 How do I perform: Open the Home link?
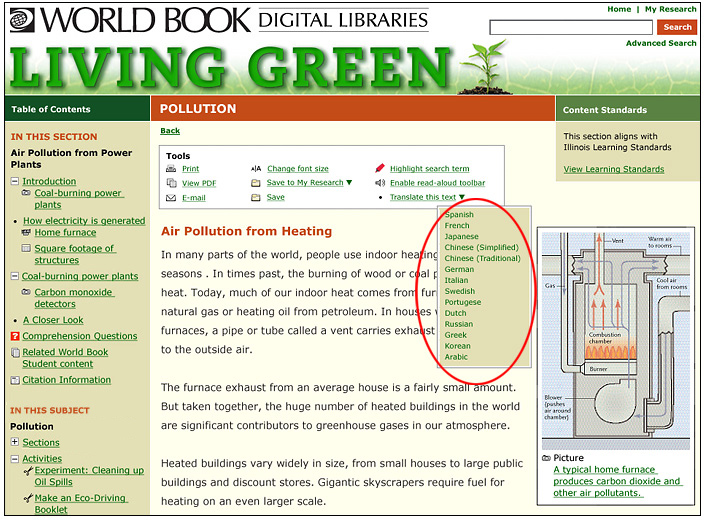tap(619, 9)
